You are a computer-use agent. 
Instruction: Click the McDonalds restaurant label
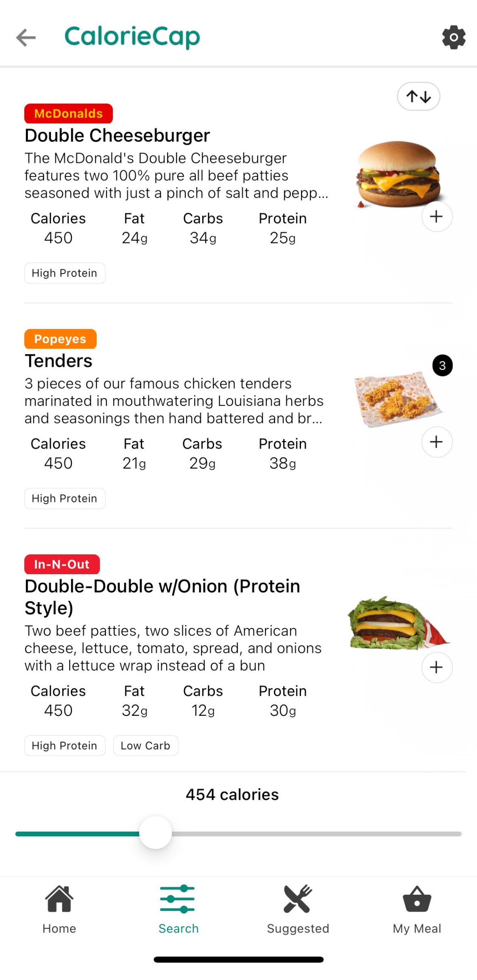pyautogui.click(x=68, y=114)
